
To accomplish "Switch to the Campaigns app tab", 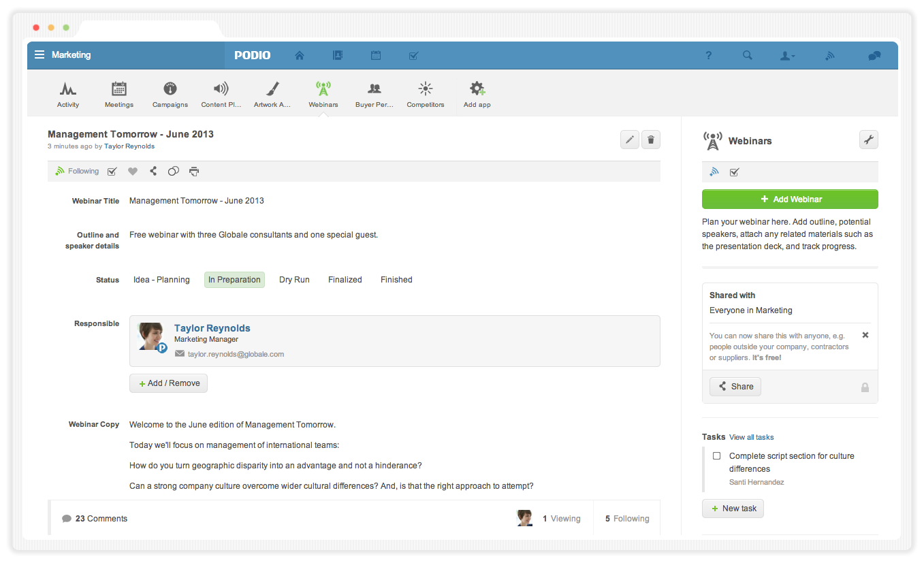I will (170, 95).
